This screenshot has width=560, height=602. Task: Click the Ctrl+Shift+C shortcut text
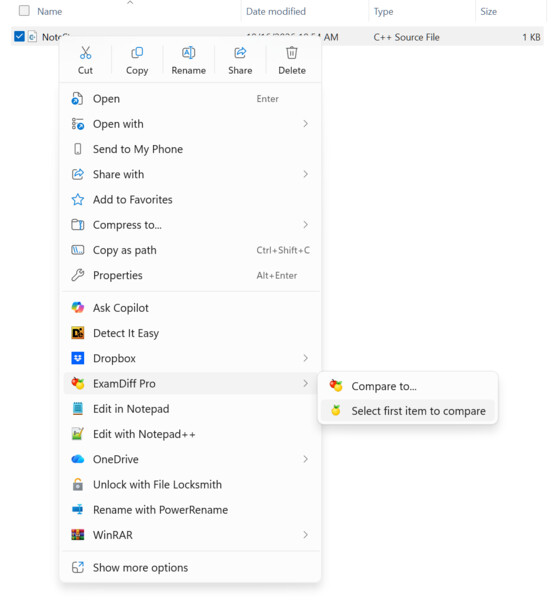(x=283, y=250)
